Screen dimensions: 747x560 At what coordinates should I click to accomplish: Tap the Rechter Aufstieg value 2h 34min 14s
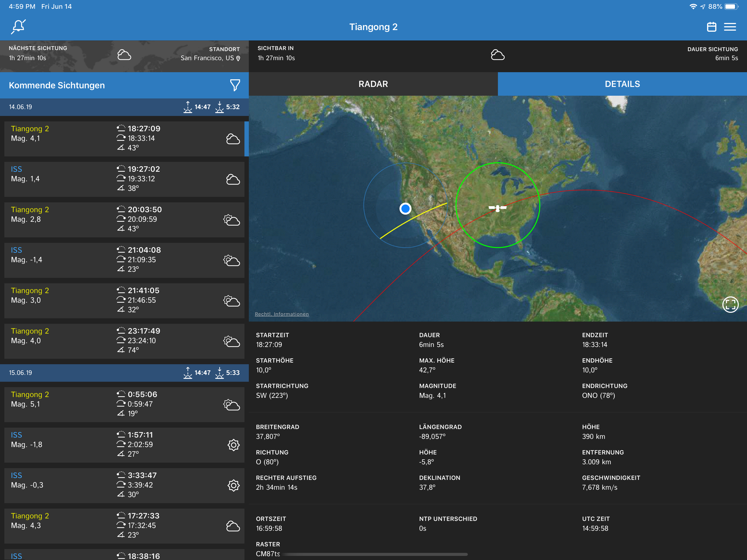pos(277,487)
